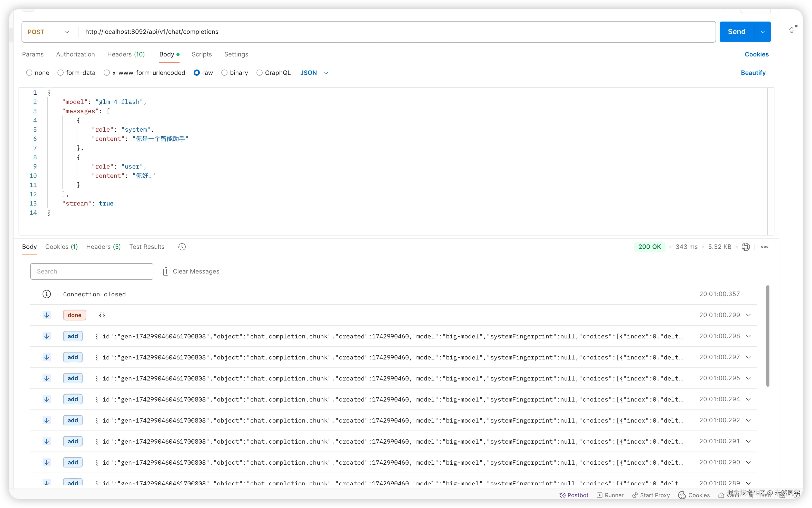The width and height of the screenshot is (812, 508).
Task: Open the Test Results tab
Action: [147, 247]
